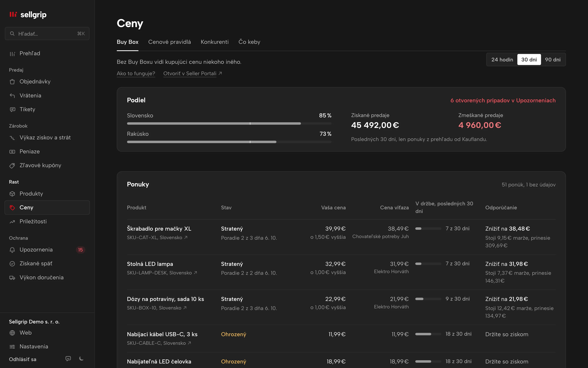Open Prehľad overview icon in sidebar

tap(12, 54)
